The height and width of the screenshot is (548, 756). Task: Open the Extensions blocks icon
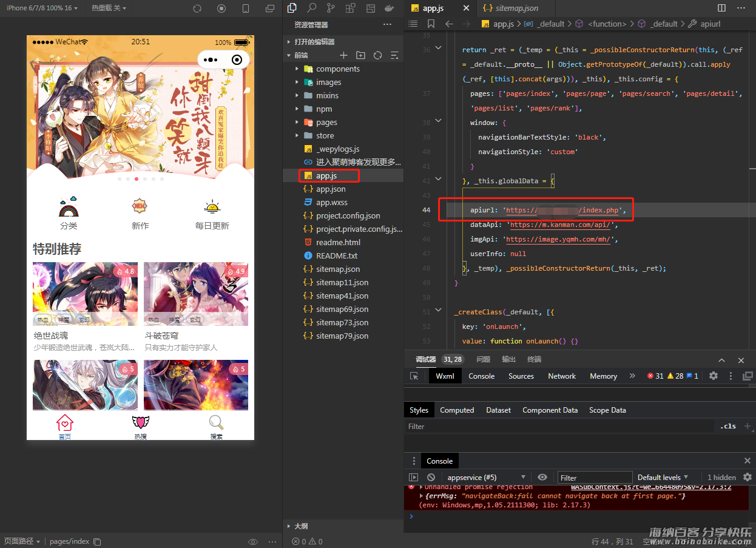[x=350, y=8]
